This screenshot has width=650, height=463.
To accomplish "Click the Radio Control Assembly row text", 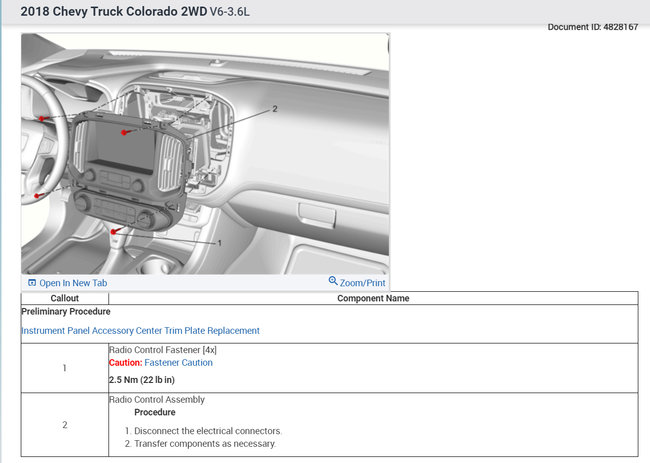I will 156,400.
